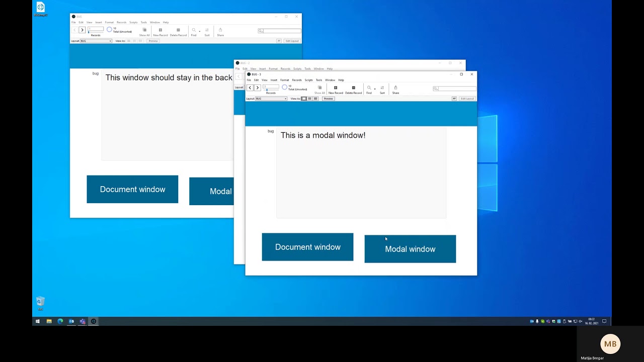Click Show All in the back BUG window
644x362 pixels.
click(x=144, y=30)
